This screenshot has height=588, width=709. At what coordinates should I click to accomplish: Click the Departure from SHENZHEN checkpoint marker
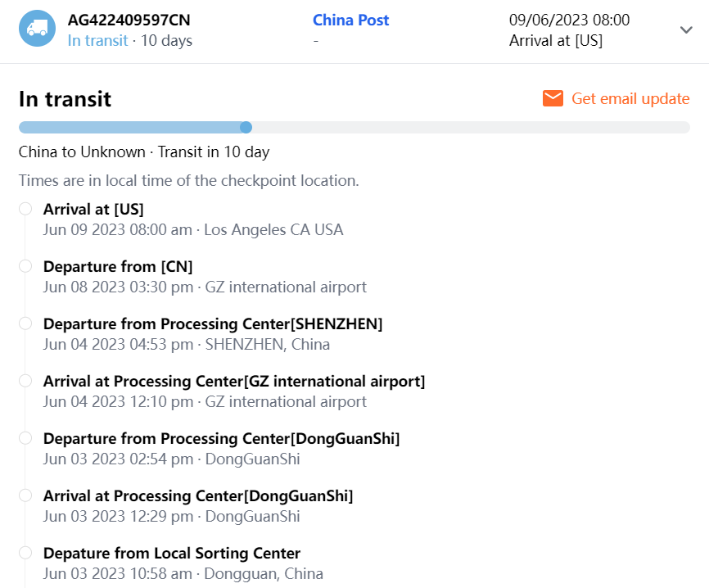[25, 323]
